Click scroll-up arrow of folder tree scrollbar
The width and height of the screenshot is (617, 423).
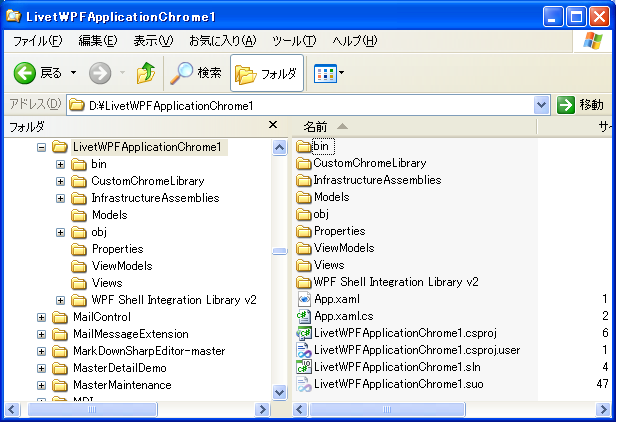[279, 148]
